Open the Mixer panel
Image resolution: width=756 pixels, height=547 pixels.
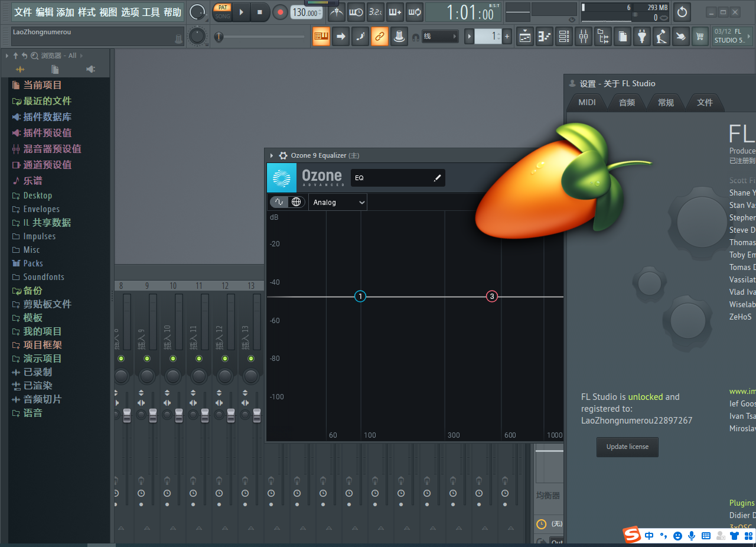pyautogui.click(x=584, y=36)
